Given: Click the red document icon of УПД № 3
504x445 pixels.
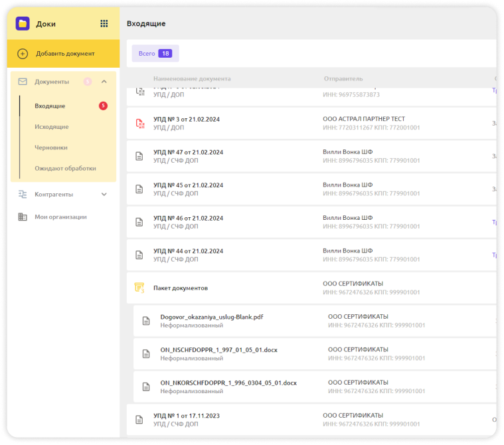Looking at the screenshot, I should click(x=139, y=124).
